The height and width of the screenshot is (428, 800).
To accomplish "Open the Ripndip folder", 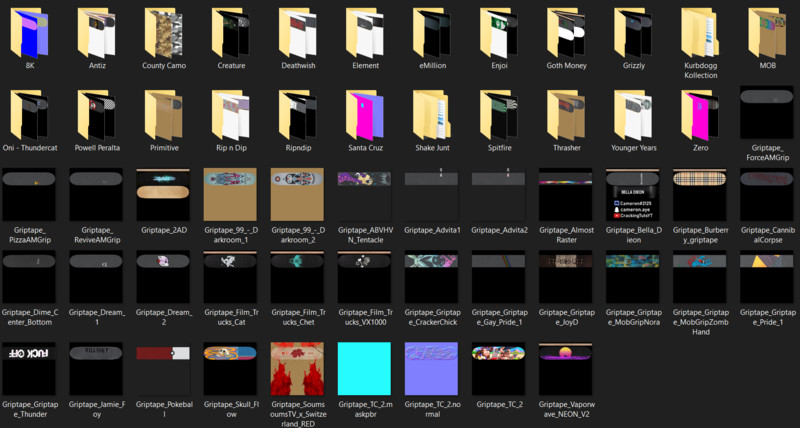I will click(x=298, y=115).
